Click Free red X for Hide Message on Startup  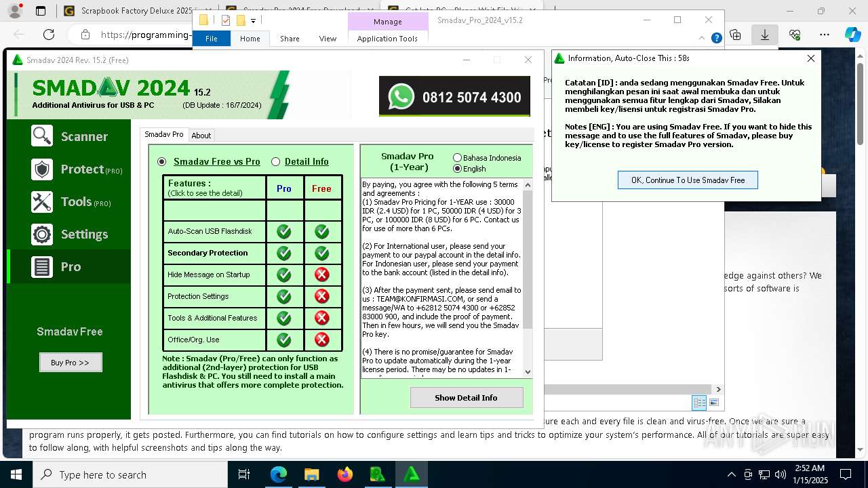(322, 274)
